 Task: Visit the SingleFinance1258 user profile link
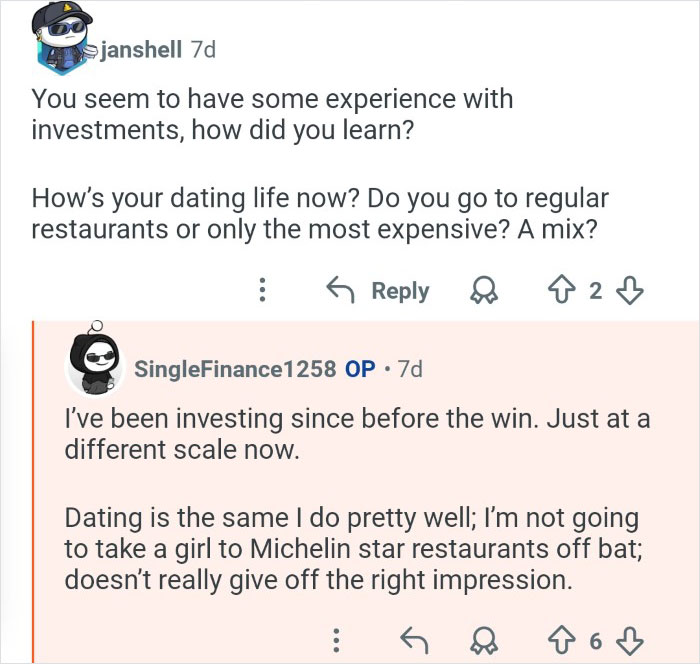point(235,368)
